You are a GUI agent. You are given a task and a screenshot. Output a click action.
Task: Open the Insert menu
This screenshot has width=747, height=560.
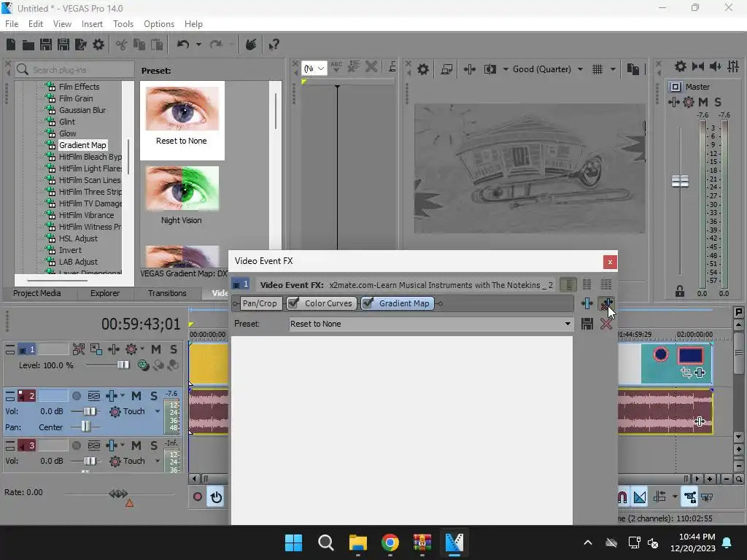click(x=92, y=24)
